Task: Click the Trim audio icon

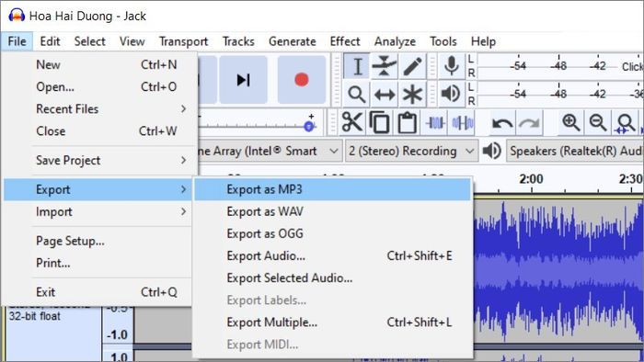Action: 435,122
